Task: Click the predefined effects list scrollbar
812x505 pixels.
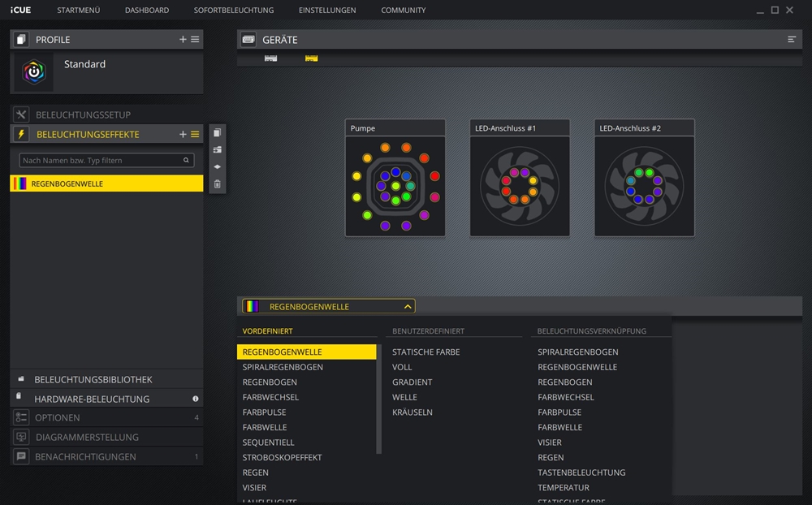Action: click(x=379, y=399)
